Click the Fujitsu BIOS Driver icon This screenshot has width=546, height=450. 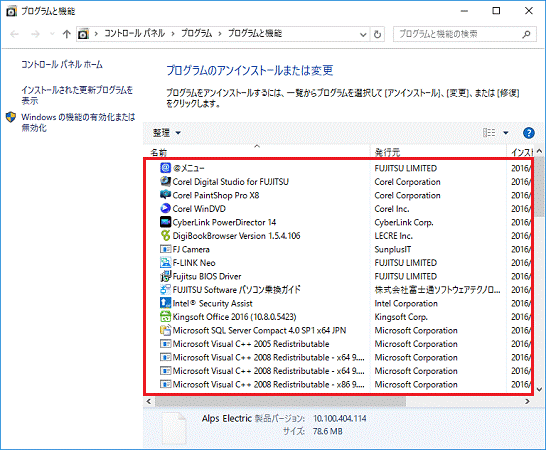click(165, 276)
